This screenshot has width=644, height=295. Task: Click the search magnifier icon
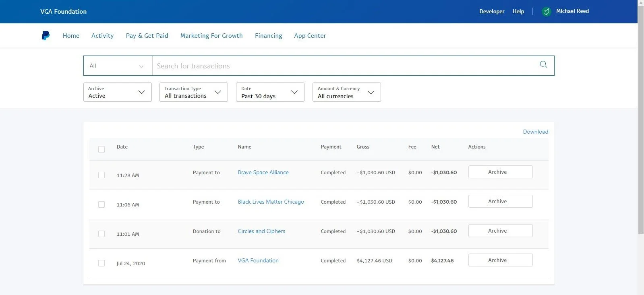pos(543,64)
